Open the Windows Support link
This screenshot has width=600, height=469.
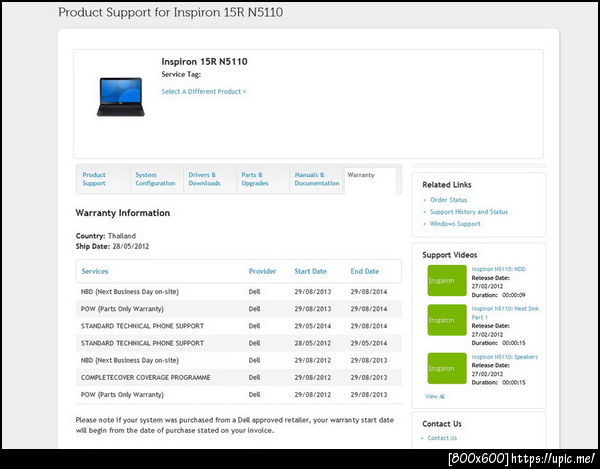pos(455,223)
